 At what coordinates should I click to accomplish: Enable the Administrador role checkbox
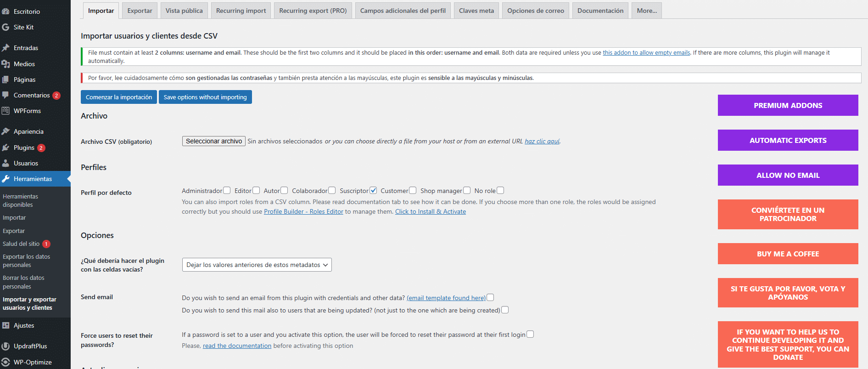pyautogui.click(x=227, y=190)
